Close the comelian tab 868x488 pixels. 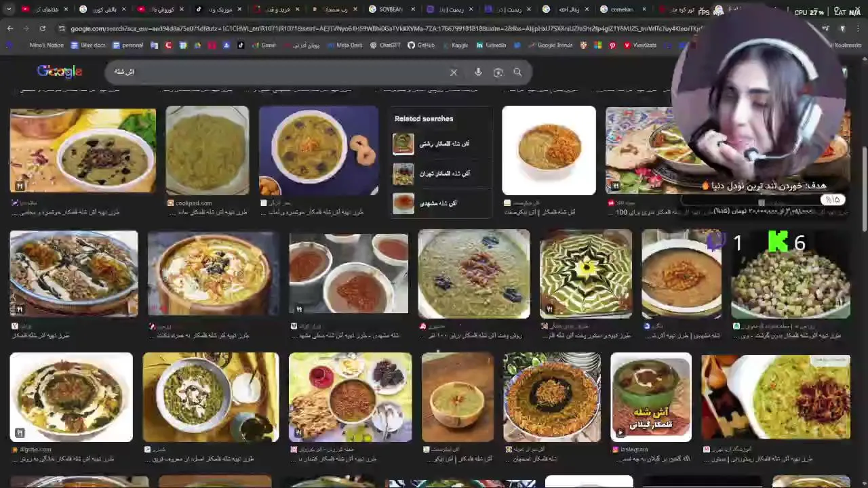click(644, 9)
